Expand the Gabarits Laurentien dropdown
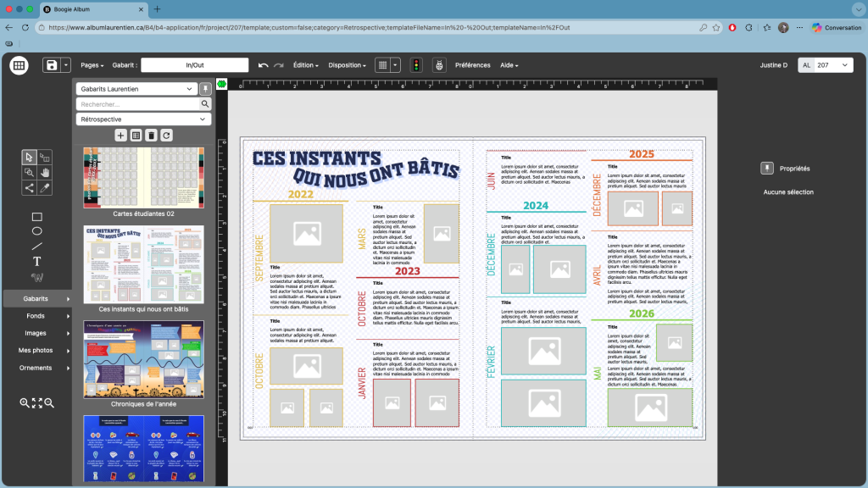 pyautogui.click(x=136, y=89)
